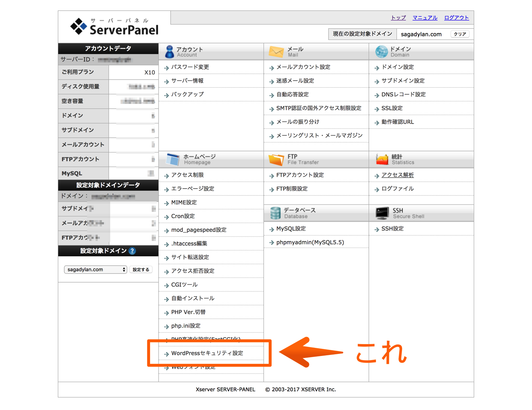532x410 pixels.
Task: Click the MySQL row in account data
Action: pyautogui.click(x=108, y=173)
